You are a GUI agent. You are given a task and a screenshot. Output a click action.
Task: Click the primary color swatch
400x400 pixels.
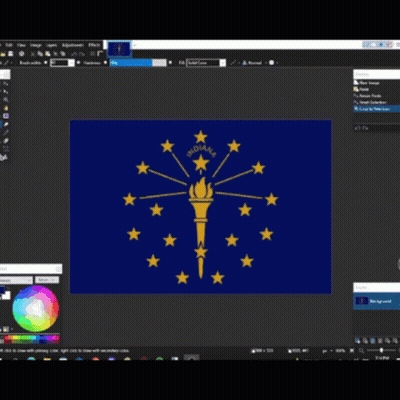pyautogui.click(x=2, y=290)
